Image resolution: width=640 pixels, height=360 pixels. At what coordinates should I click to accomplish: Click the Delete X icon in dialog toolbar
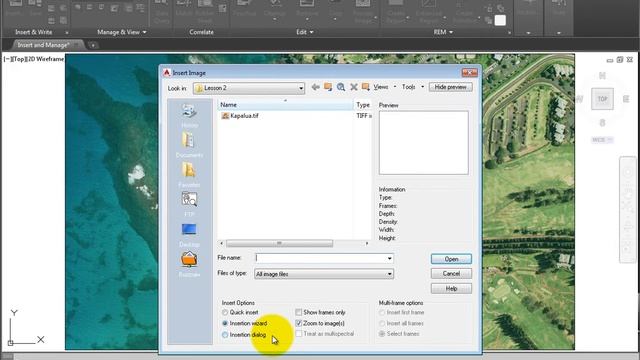click(x=354, y=87)
